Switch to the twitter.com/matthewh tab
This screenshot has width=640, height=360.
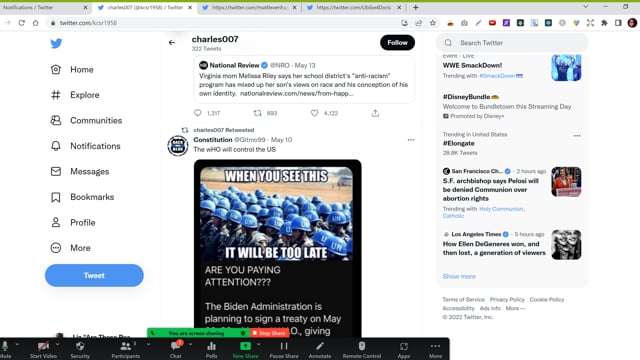[x=249, y=7]
